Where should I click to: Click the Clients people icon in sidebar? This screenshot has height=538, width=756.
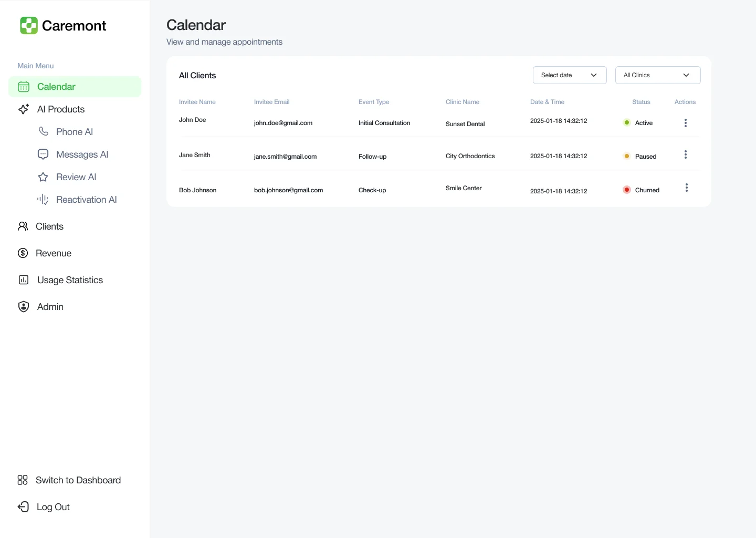click(23, 226)
